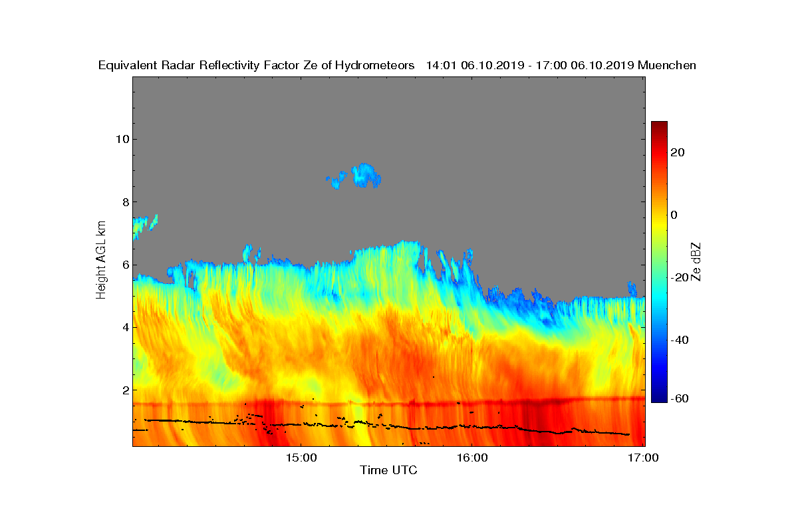Click the red melting layer band at 16:00

tap(471, 402)
